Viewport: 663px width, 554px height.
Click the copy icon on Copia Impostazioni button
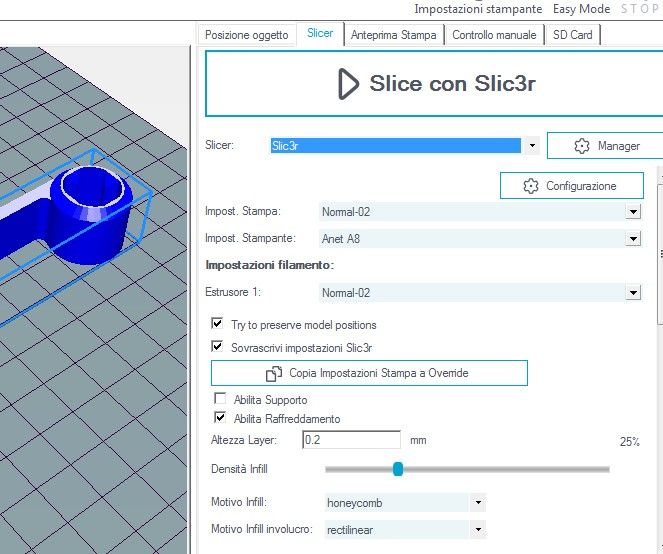tap(273, 373)
